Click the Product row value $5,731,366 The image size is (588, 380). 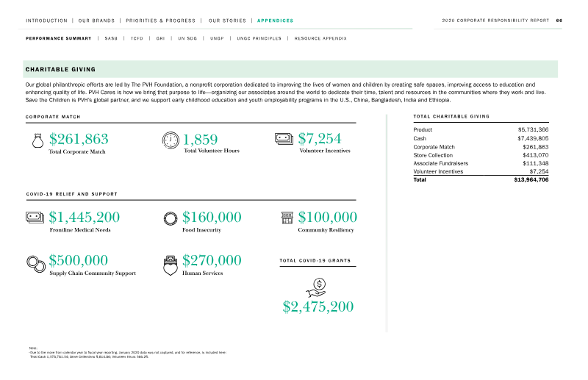point(534,130)
